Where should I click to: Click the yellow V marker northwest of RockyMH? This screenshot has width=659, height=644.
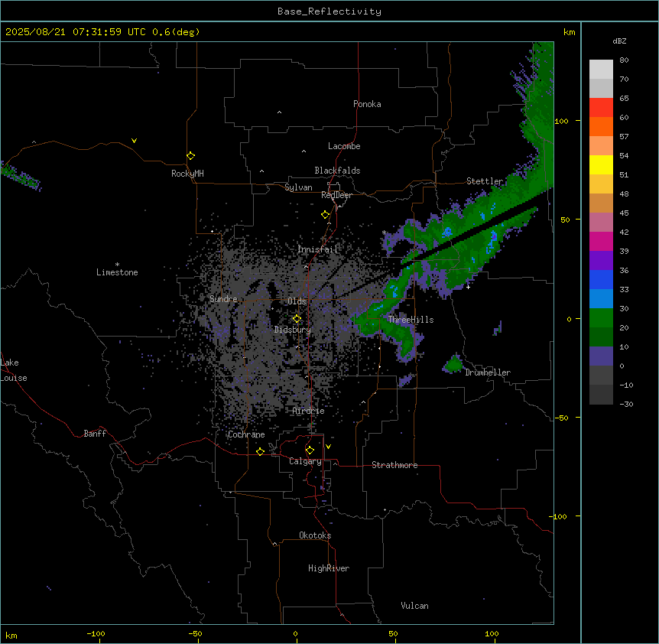tap(134, 141)
